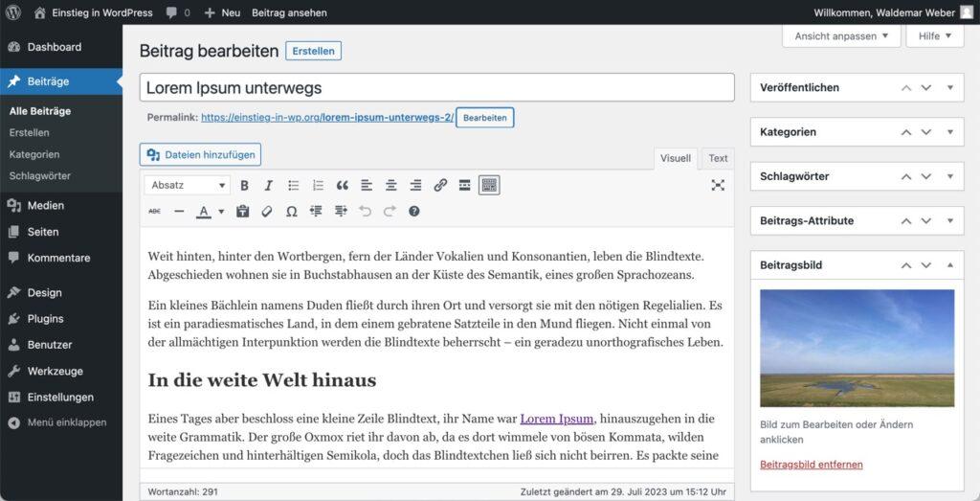Image resolution: width=980 pixels, height=501 pixels.
Task: Click the insert link icon
Action: pos(440,185)
